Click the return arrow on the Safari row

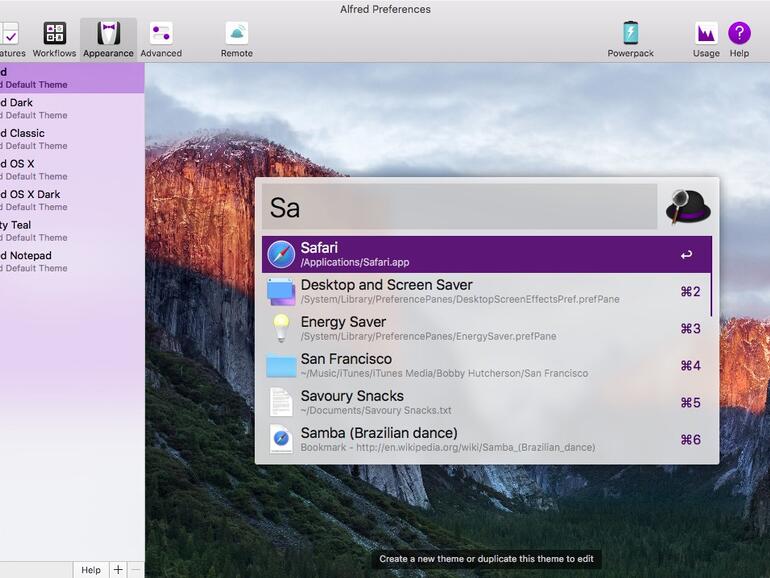tap(686, 254)
